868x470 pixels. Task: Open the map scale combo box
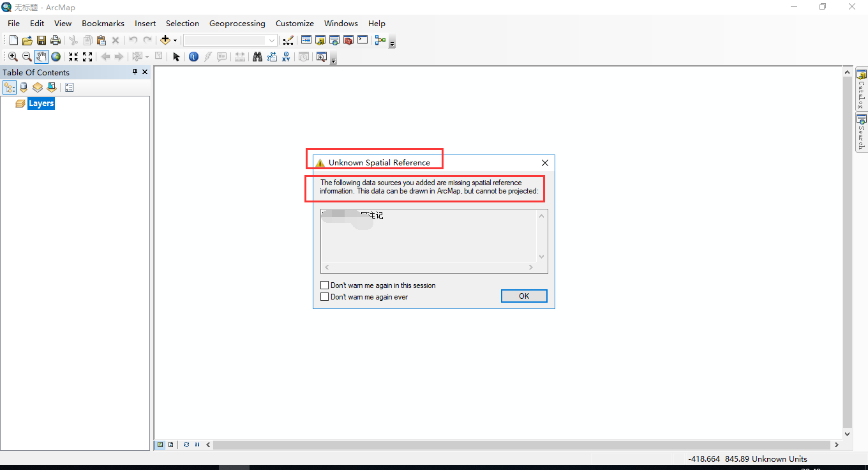271,40
